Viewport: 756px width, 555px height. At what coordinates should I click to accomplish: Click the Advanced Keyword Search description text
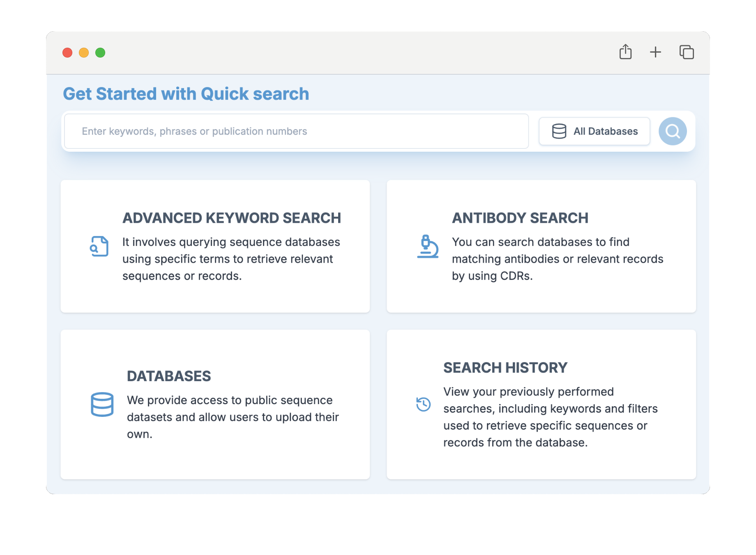[x=231, y=259]
